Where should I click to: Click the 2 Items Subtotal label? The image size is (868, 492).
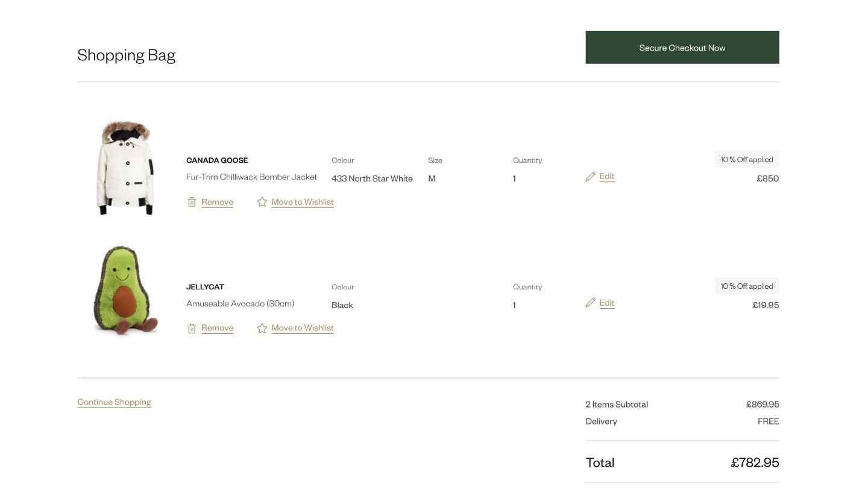pyautogui.click(x=617, y=405)
